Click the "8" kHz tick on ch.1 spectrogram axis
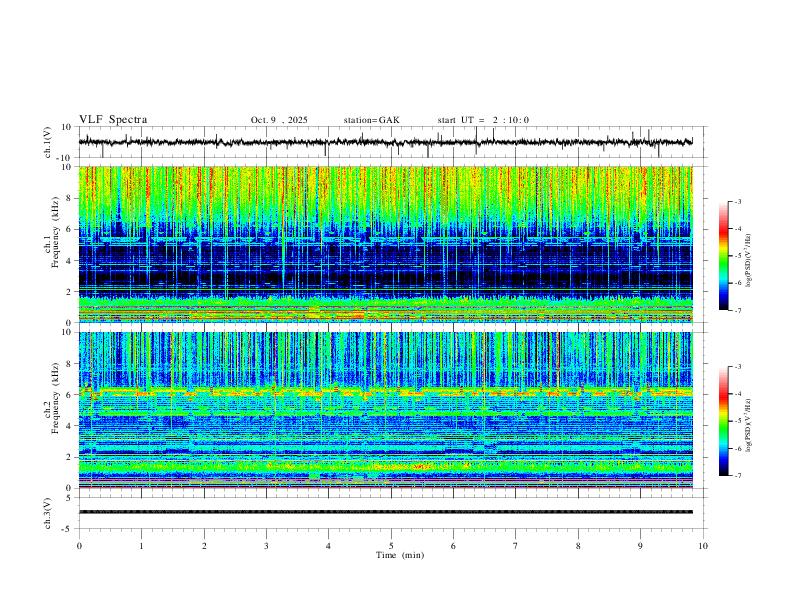Viewport: 792px width, 612px height. (x=70, y=198)
